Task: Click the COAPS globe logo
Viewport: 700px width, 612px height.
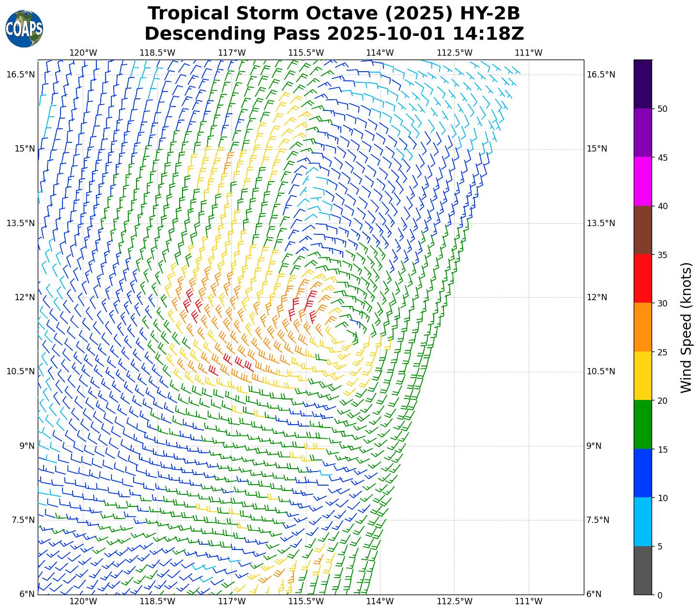Action: 24,29
